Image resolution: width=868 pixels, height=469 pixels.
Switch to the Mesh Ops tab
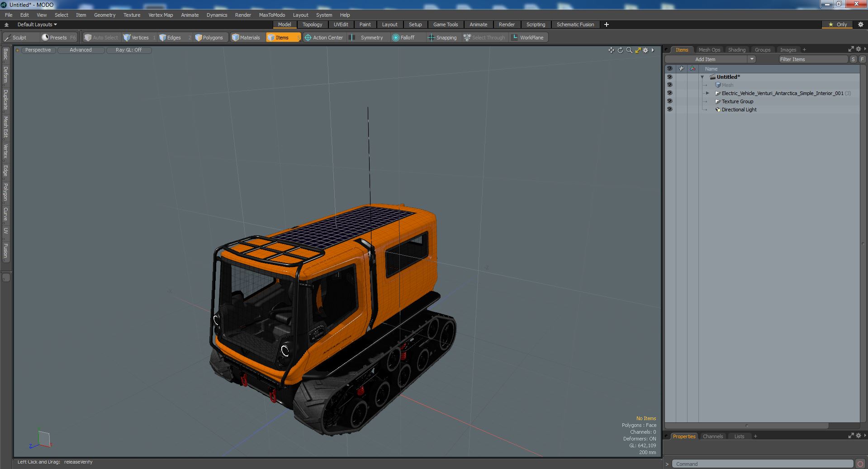709,50
